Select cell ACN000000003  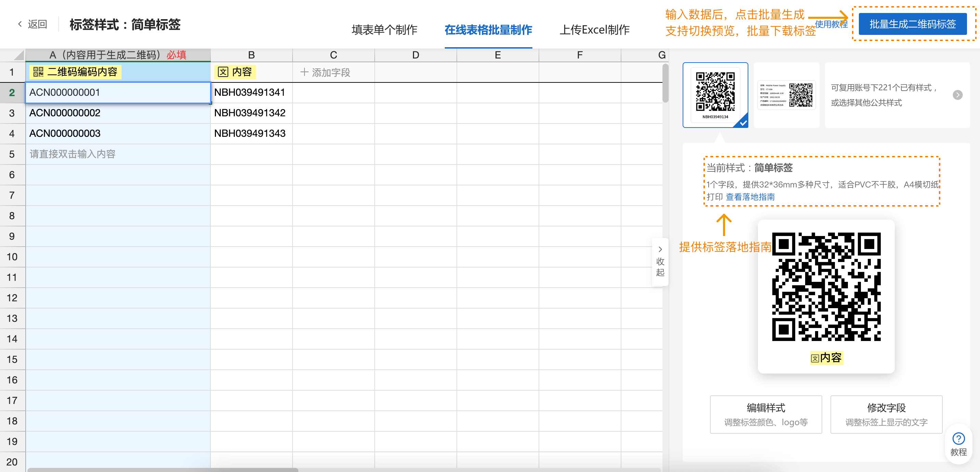(x=118, y=133)
